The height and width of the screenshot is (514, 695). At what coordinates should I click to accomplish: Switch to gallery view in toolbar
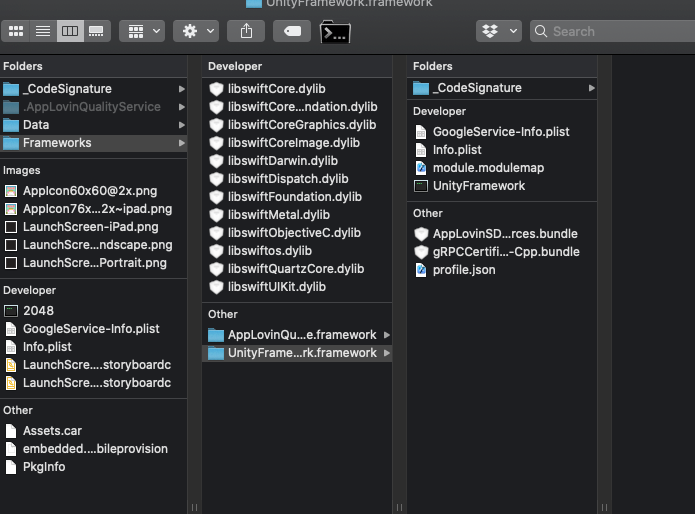click(96, 31)
